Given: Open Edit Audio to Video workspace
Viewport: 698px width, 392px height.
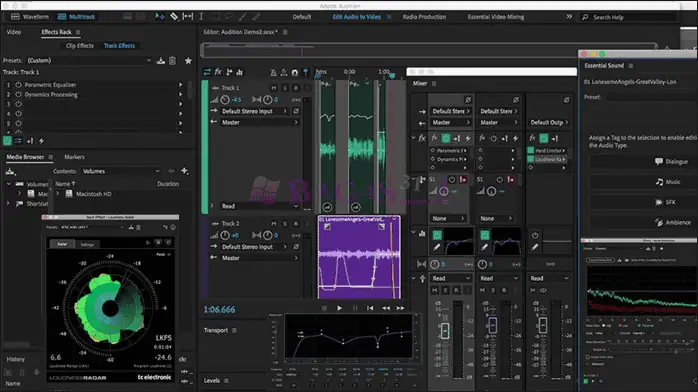Looking at the screenshot, I should coord(357,17).
